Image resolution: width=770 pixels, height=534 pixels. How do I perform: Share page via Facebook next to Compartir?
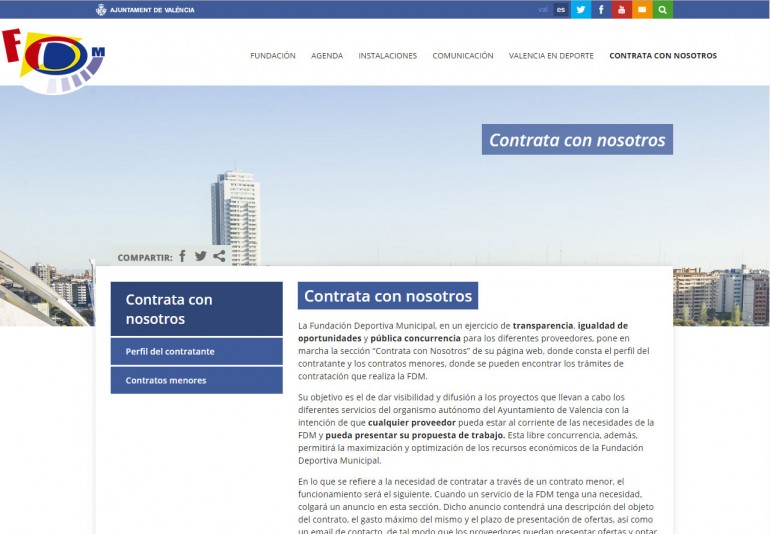[x=182, y=256]
